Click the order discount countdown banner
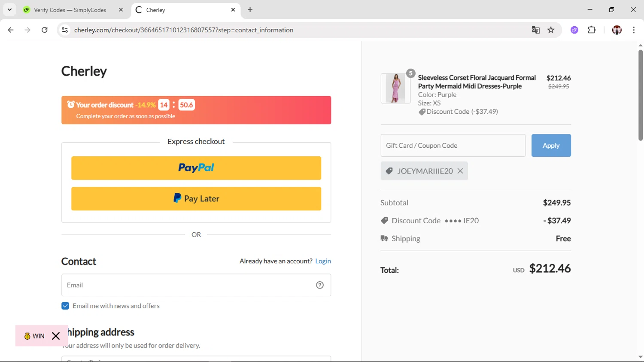Screen dimensions: 644x362 click(x=196, y=110)
